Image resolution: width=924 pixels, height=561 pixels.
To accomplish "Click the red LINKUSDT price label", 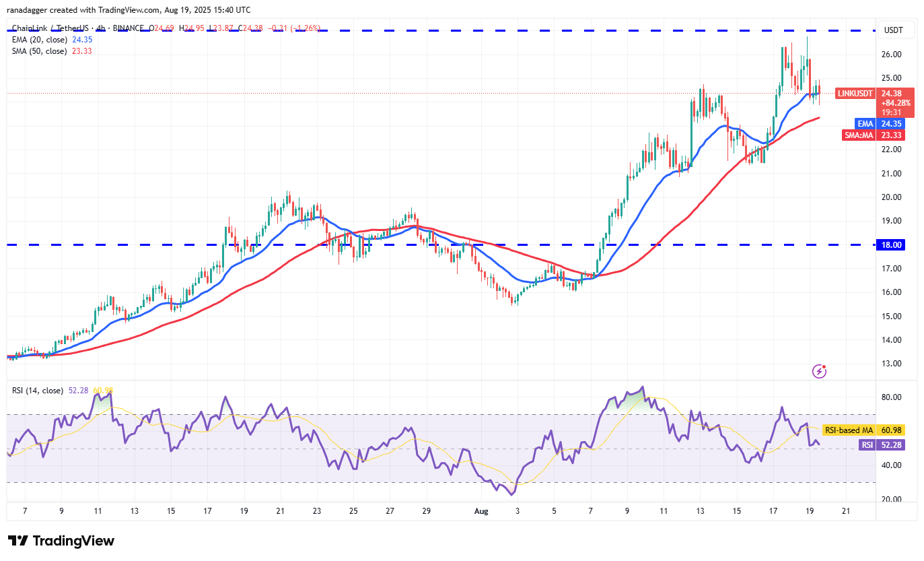I will click(855, 94).
